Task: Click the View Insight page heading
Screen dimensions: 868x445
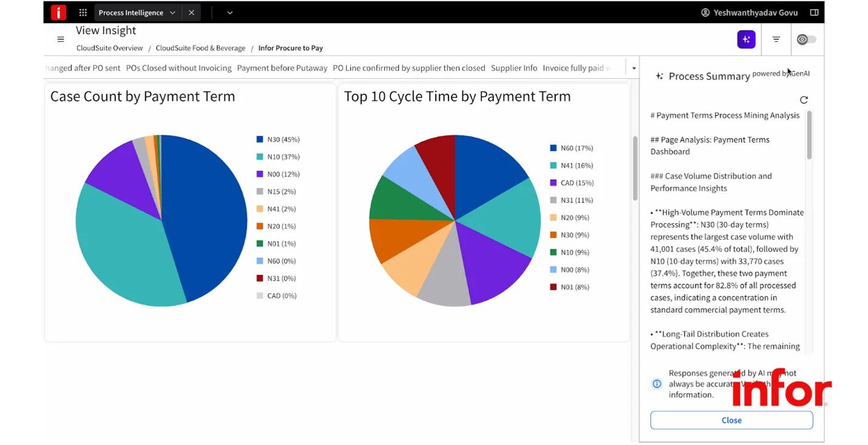Action: click(x=106, y=30)
